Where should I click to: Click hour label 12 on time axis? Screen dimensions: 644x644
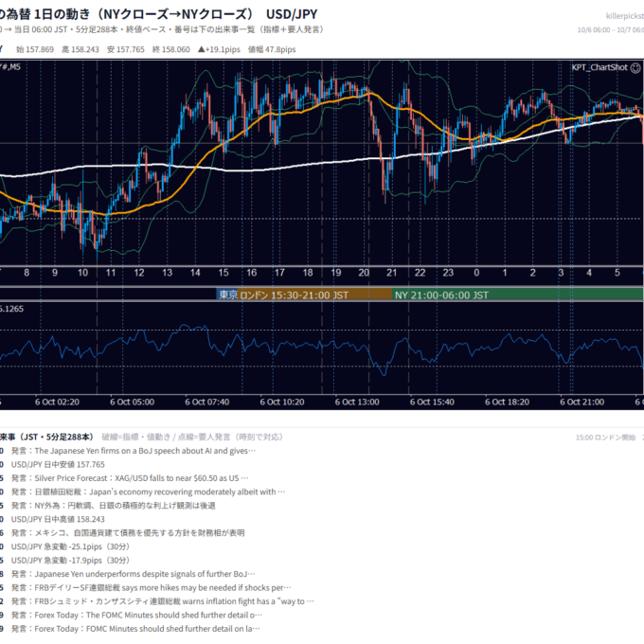139,273
